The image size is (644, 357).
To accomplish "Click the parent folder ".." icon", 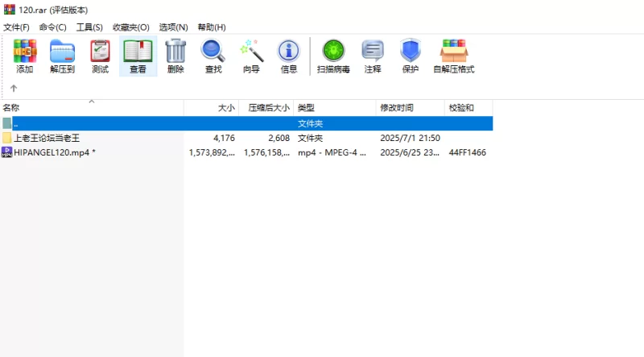I will click(x=7, y=123).
